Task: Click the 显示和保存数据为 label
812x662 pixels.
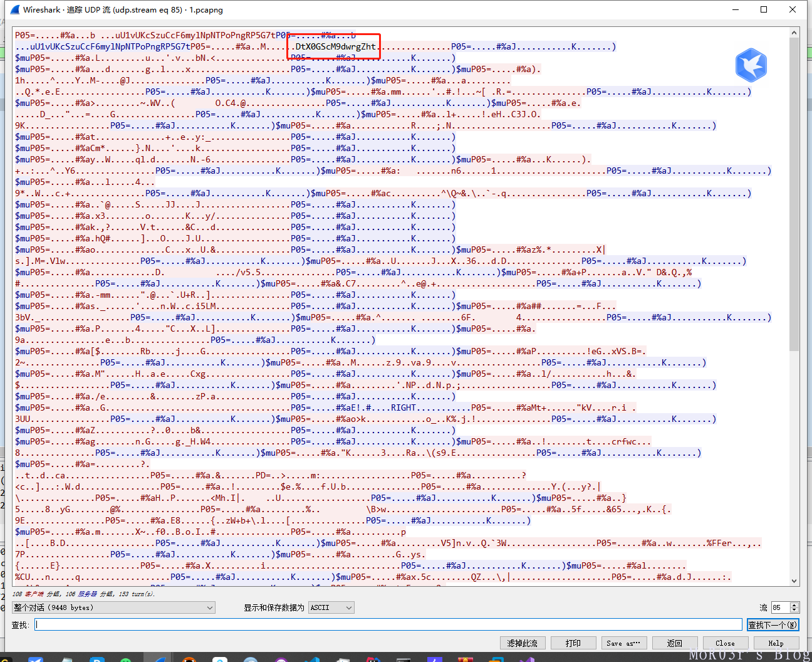Action: click(x=274, y=607)
